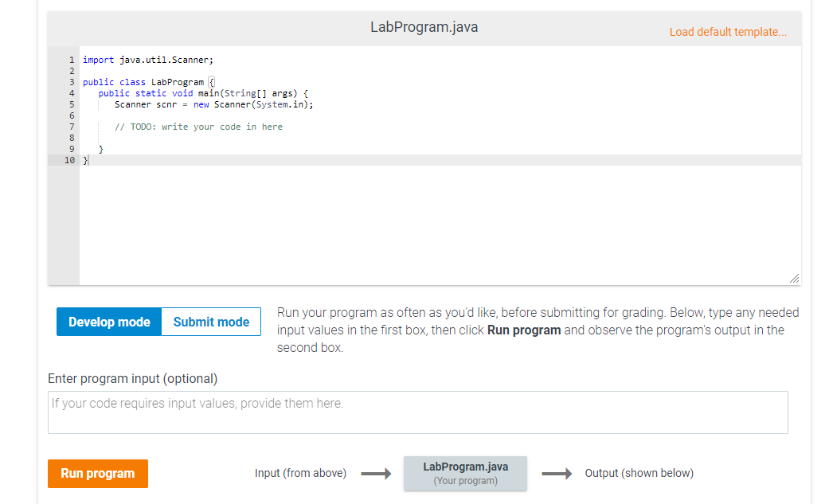Click the highlighted line 10 closing brace
The width and height of the screenshot is (825, 504).
point(84,159)
